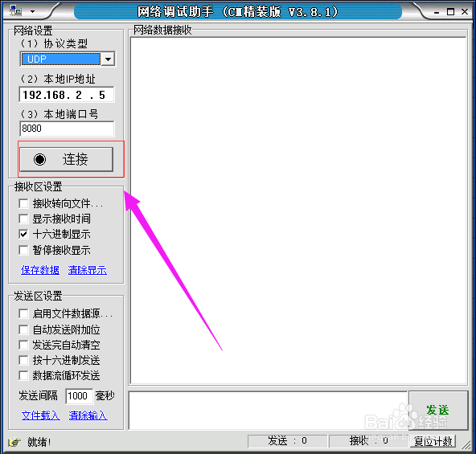The width and height of the screenshot is (476, 454).
Task: Click the status bar hand icon beside 就绪
Action: [x=14, y=442]
